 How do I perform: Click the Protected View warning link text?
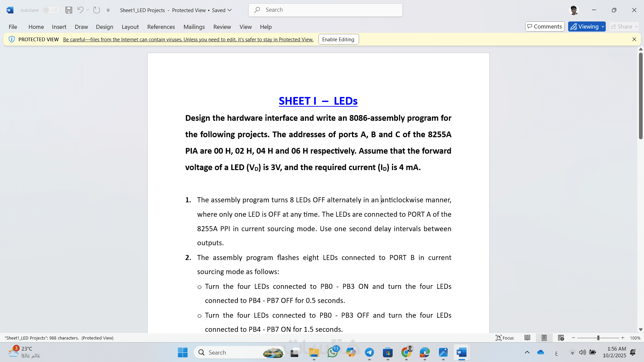(188, 40)
